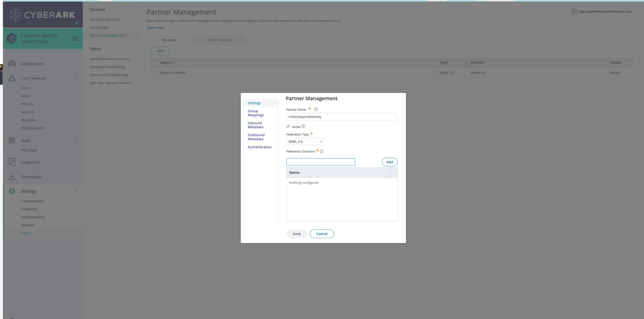Collapse the Core Services section chevron
This screenshot has height=319, width=644.
(x=76, y=78)
